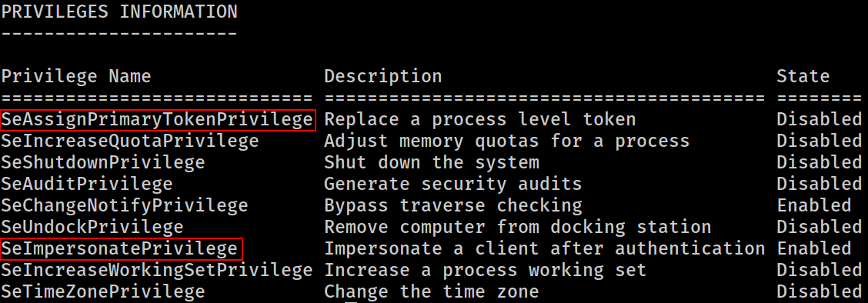This screenshot has height=303, width=868.
Task: Click "Impersonate a client after authentication" text
Action: (x=545, y=249)
